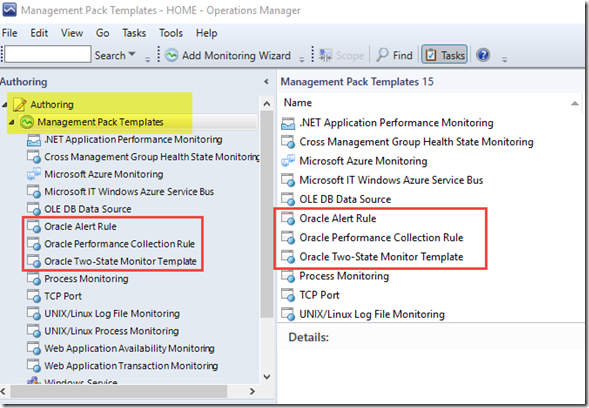Viewport: 589px width, 408px height.
Task: Click .NET Application Performance Monitoring tree icon
Action: click(x=34, y=140)
